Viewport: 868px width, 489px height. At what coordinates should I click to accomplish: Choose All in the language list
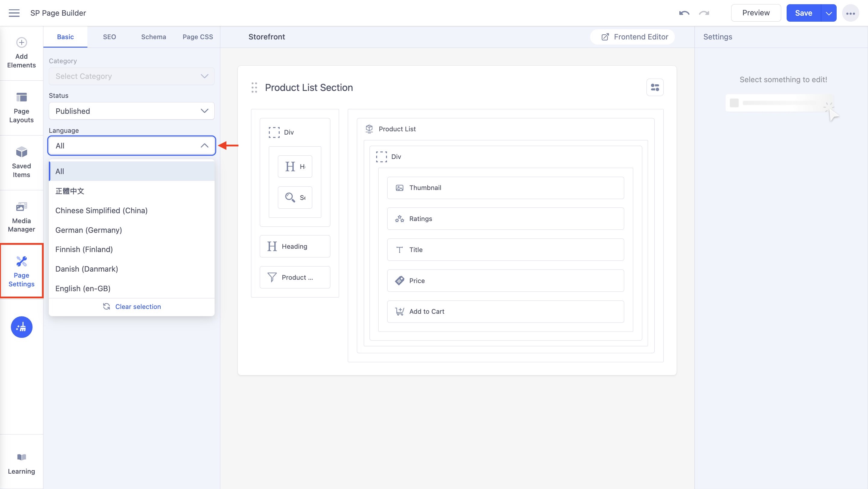pyautogui.click(x=131, y=171)
